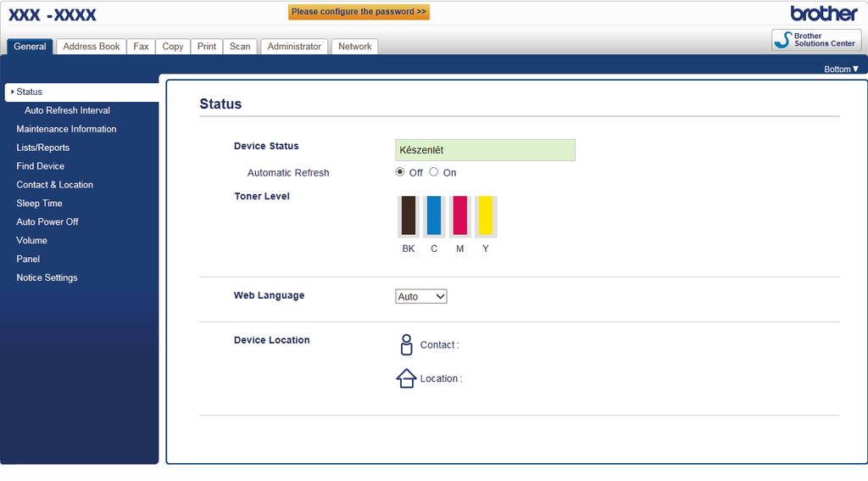Click the yellow Y toner level bar
868x481 pixels.
(486, 215)
